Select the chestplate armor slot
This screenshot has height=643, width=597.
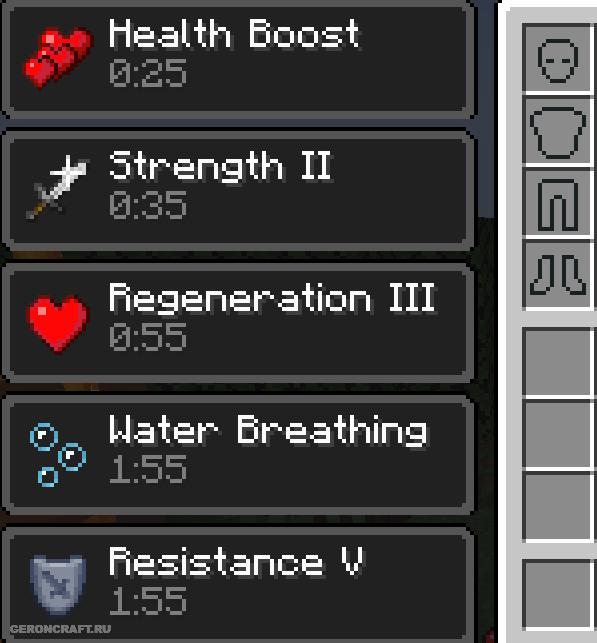click(558, 132)
